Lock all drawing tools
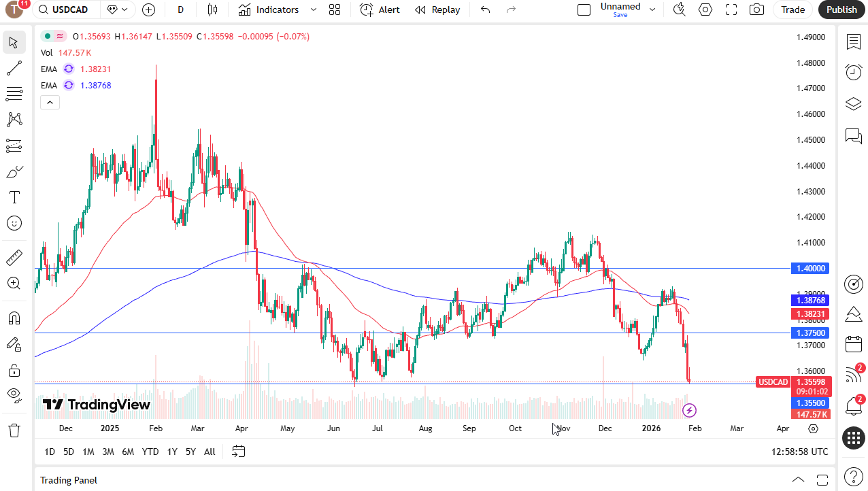868x491 pixels. coord(13,370)
